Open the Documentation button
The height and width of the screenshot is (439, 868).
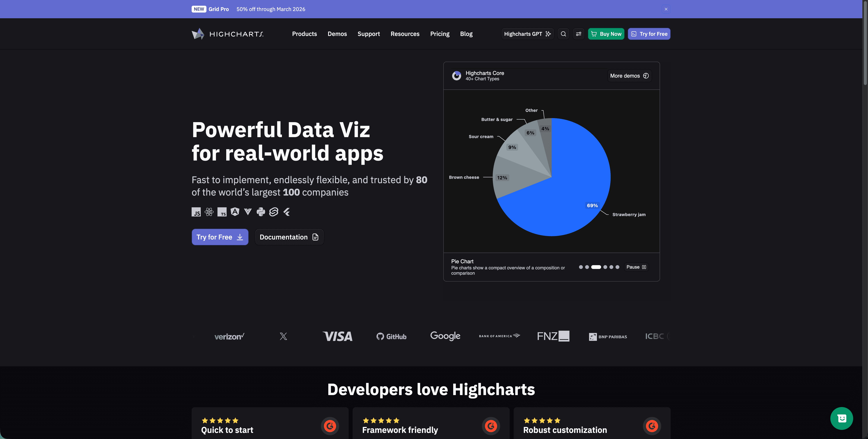pyautogui.click(x=289, y=237)
